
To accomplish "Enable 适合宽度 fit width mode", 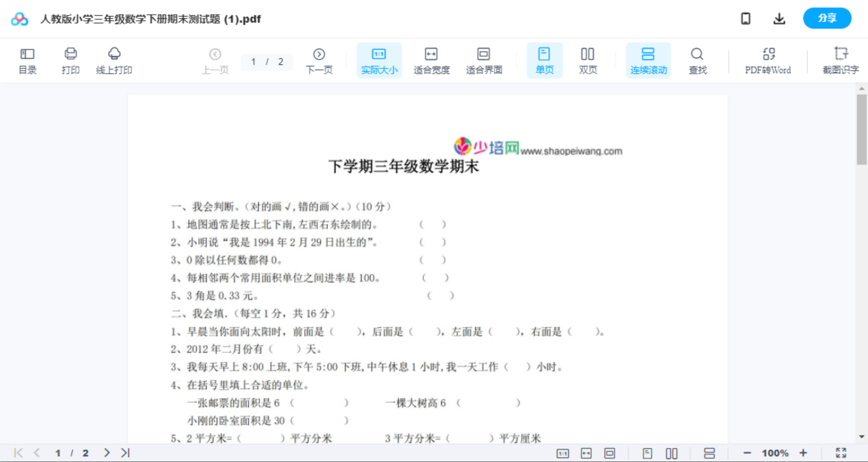I will click(431, 60).
